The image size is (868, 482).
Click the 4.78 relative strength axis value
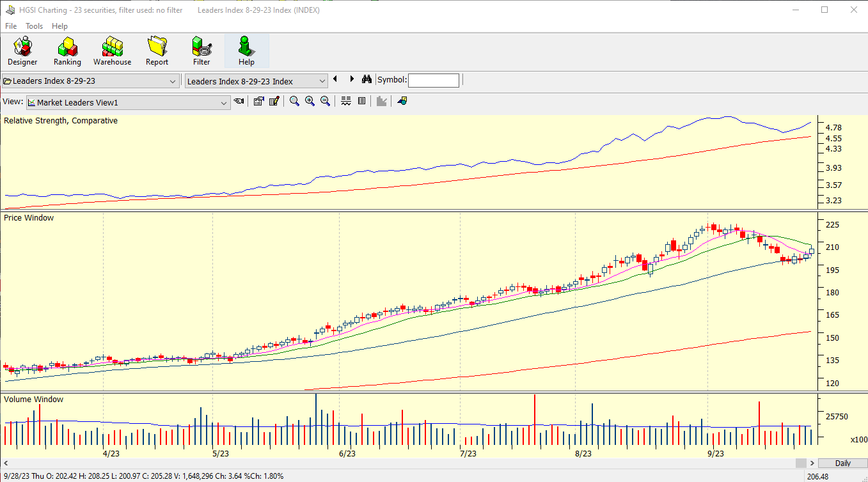833,128
